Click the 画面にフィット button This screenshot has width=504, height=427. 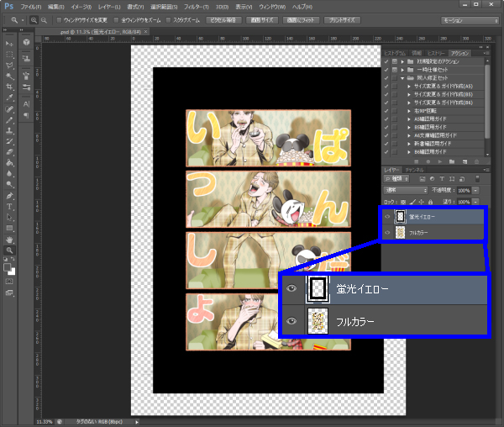pos(301,20)
